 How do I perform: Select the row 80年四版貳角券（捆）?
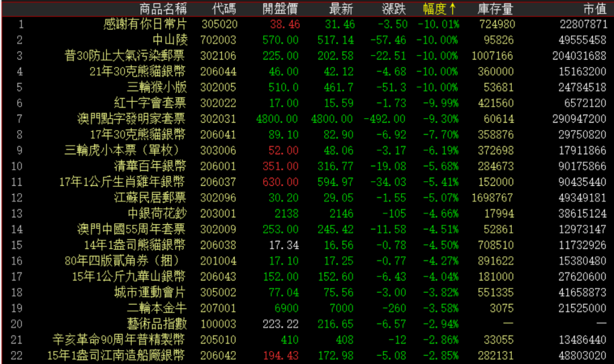coord(307,261)
